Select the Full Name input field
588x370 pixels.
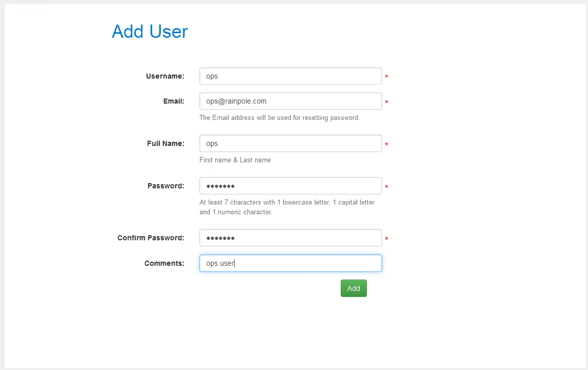290,143
